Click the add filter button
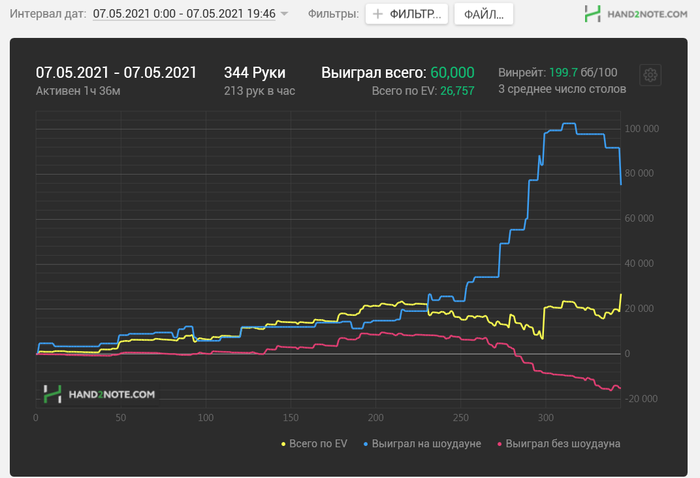This screenshot has height=478, width=700. click(407, 14)
